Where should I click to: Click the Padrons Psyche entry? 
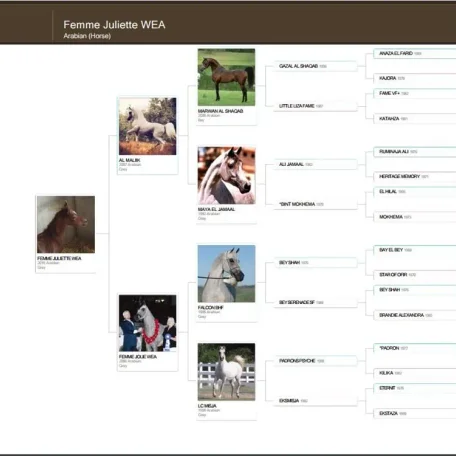pos(315,361)
